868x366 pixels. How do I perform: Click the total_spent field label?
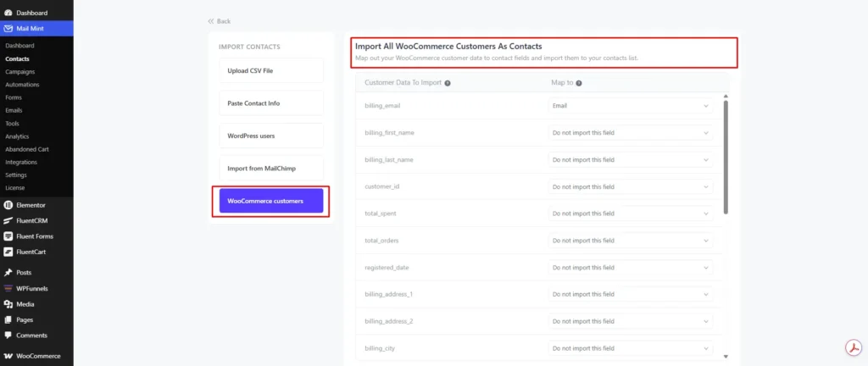[381, 213]
